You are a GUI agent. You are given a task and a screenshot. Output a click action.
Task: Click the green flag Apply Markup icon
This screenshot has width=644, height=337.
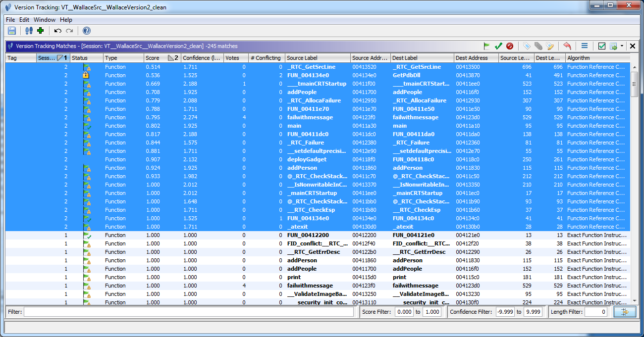486,46
